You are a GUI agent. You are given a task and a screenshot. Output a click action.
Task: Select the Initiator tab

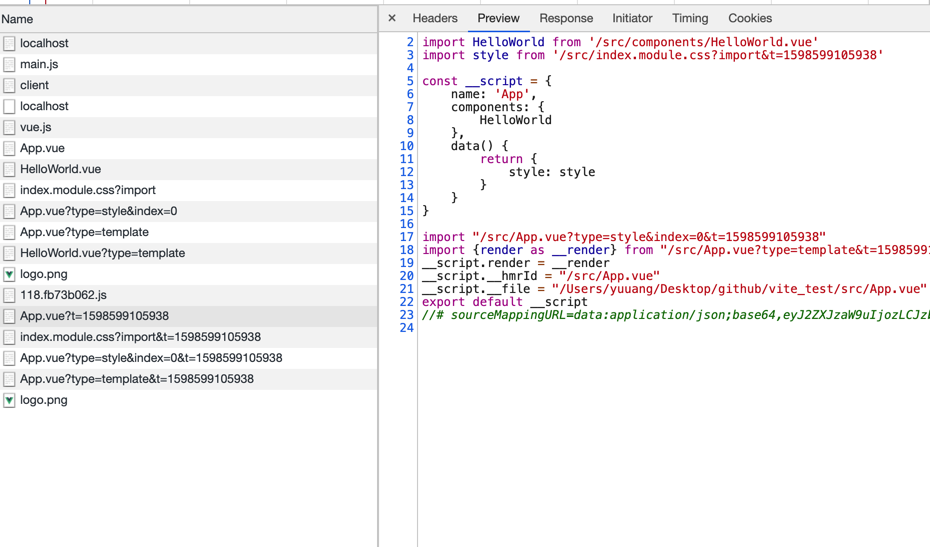[x=632, y=18]
